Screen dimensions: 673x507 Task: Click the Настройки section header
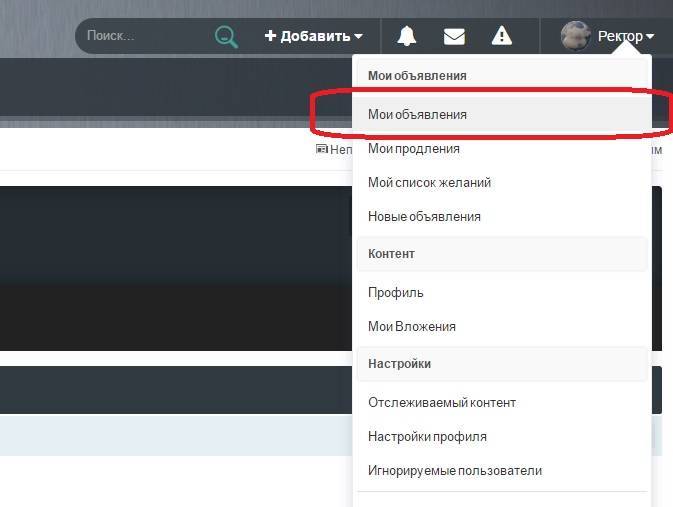click(399, 363)
